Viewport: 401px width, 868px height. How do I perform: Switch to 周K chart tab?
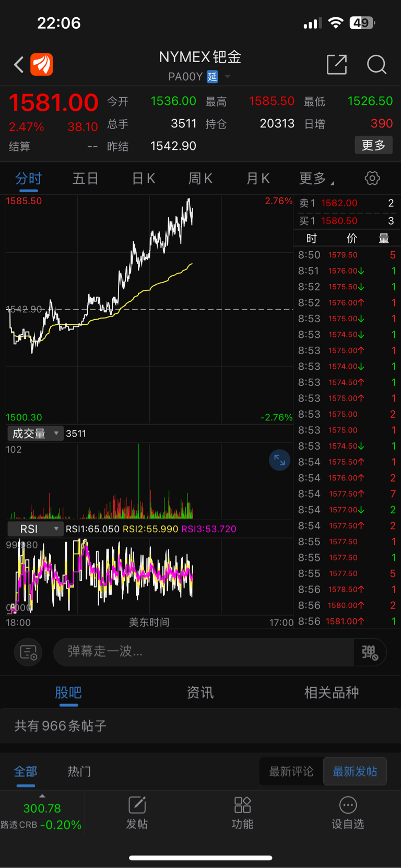(200, 179)
